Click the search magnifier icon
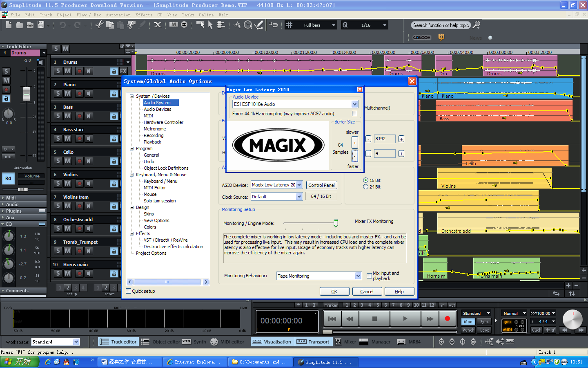The height and width of the screenshot is (368, 588). [476, 25]
